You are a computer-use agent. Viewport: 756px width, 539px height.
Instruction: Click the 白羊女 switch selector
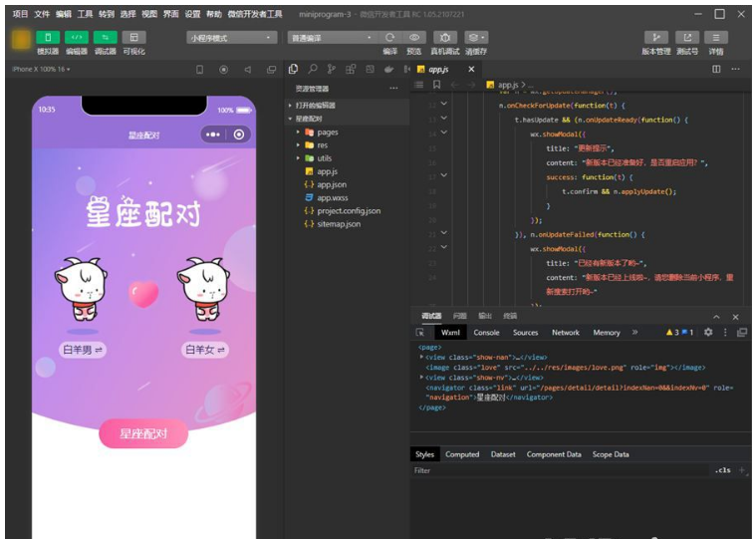tap(205, 350)
